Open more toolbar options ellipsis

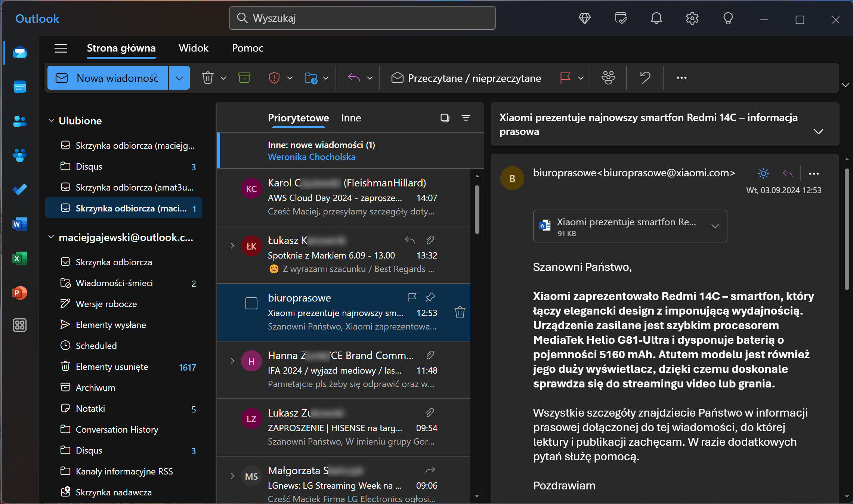682,78
